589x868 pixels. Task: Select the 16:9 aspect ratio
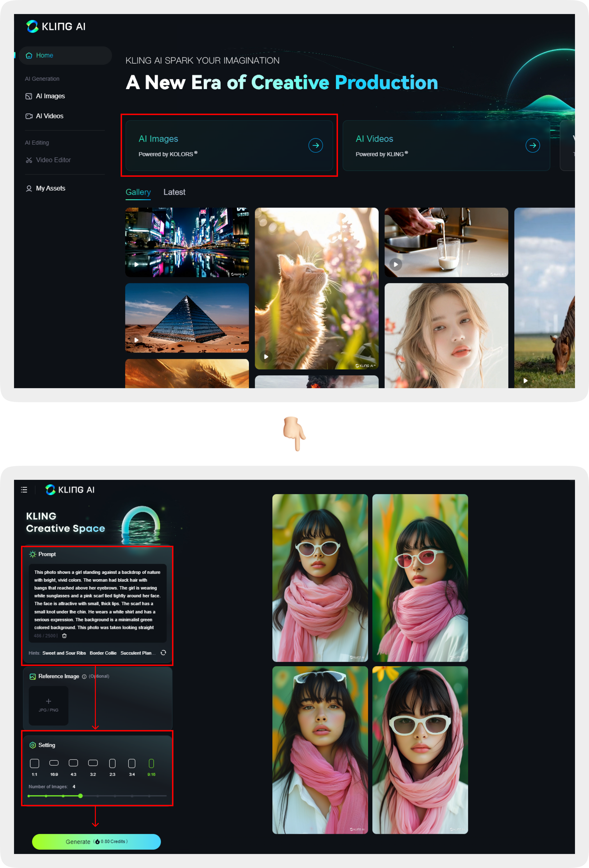click(54, 763)
